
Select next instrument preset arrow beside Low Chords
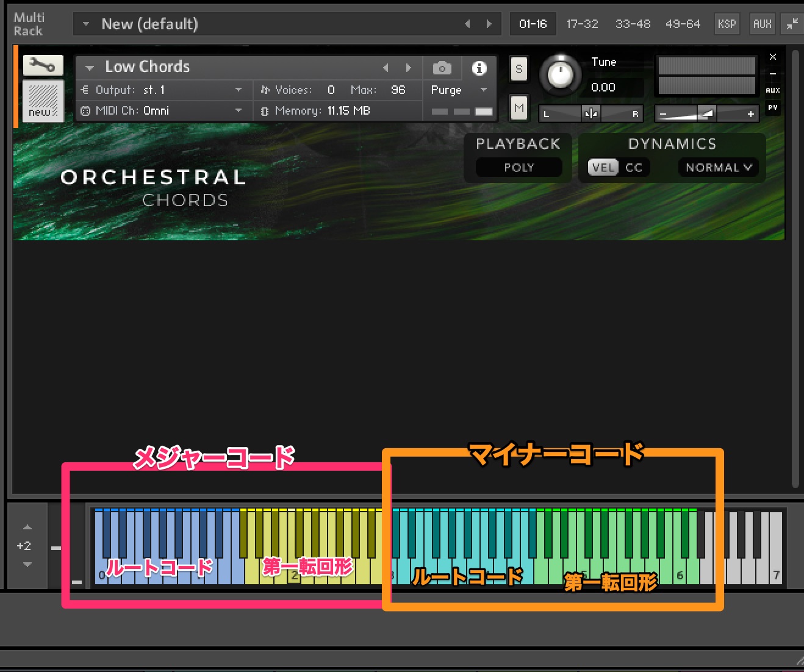[409, 68]
